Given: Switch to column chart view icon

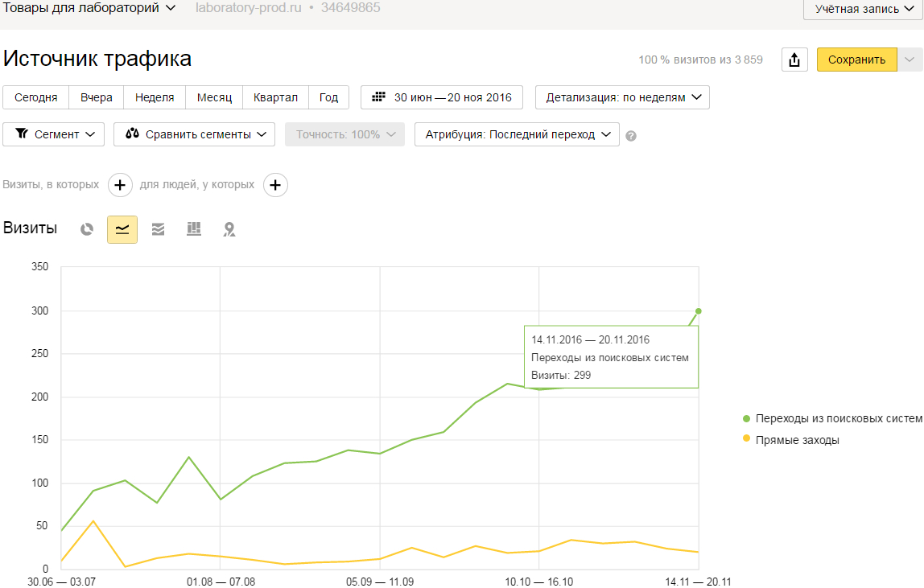Looking at the screenshot, I should (x=193, y=229).
